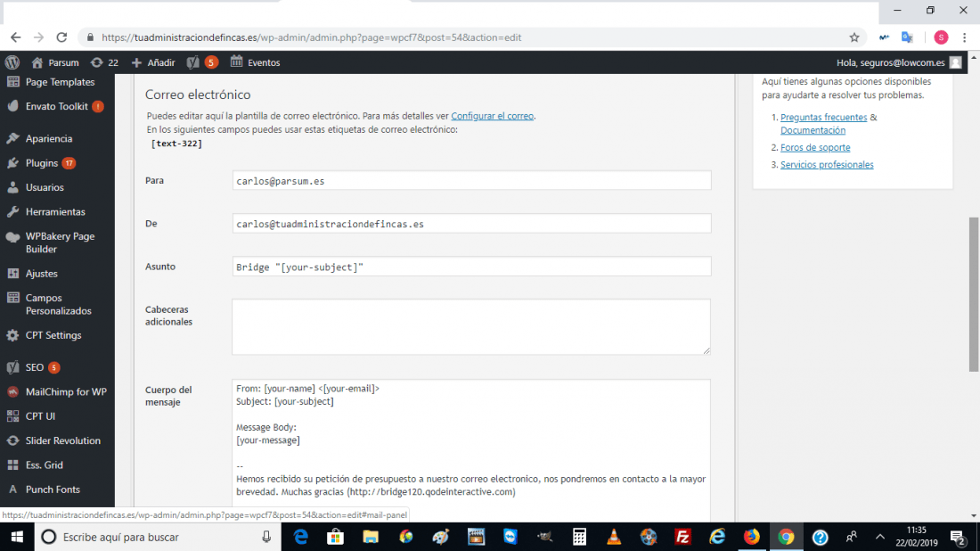This screenshot has height=551, width=980.
Task: Open the Servicios profesionales link
Action: [826, 164]
